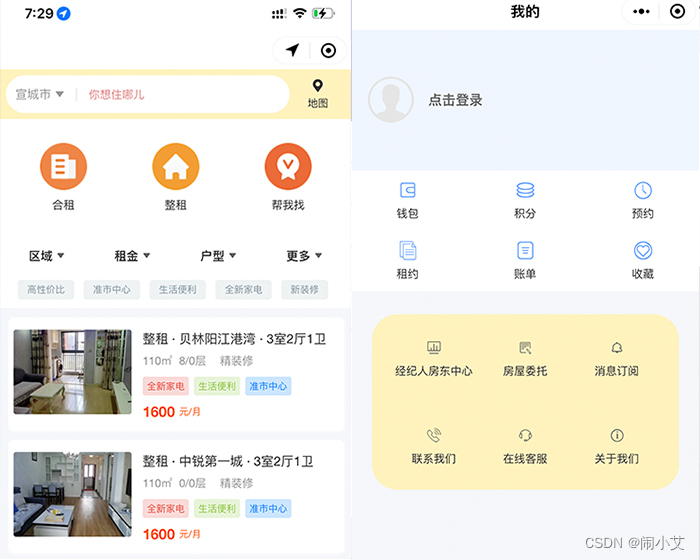Open the 钱包 wallet icon
Image resolution: width=700 pixels, height=560 pixels.
[408, 190]
